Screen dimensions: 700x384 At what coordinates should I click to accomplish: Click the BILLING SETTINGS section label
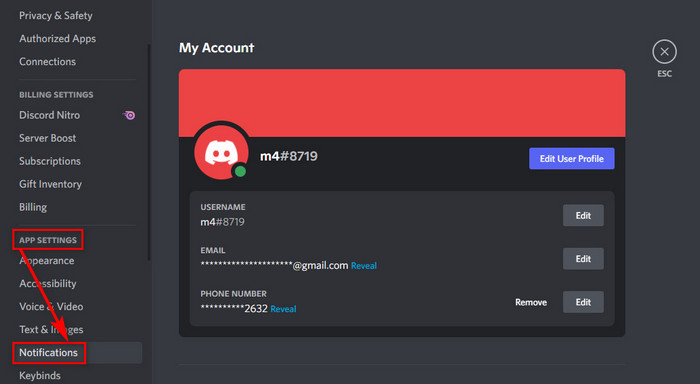(56, 95)
